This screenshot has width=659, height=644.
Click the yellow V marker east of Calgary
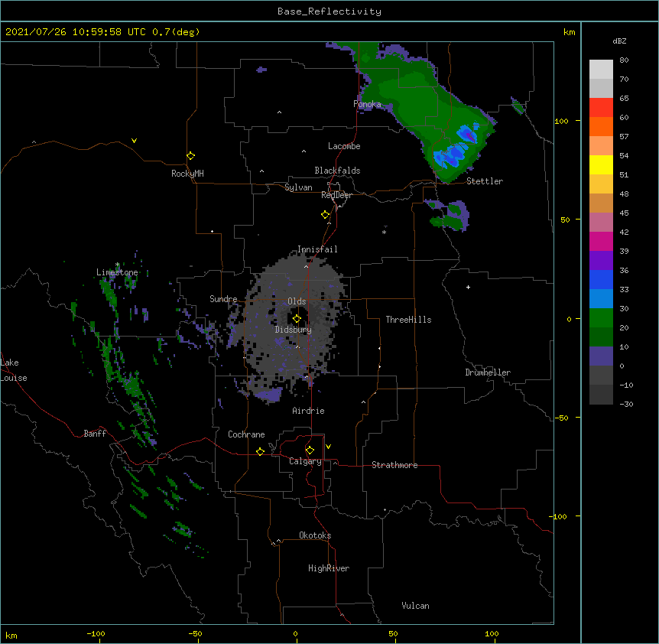pos(328,447)
